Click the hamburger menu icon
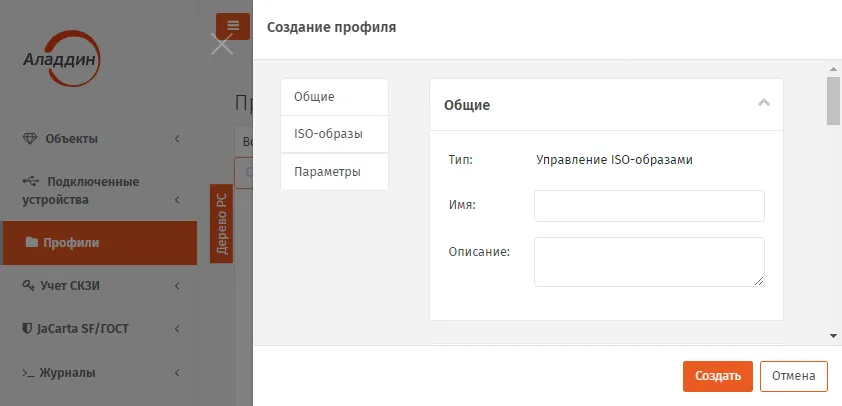842x406 pixels. [233, 26]
